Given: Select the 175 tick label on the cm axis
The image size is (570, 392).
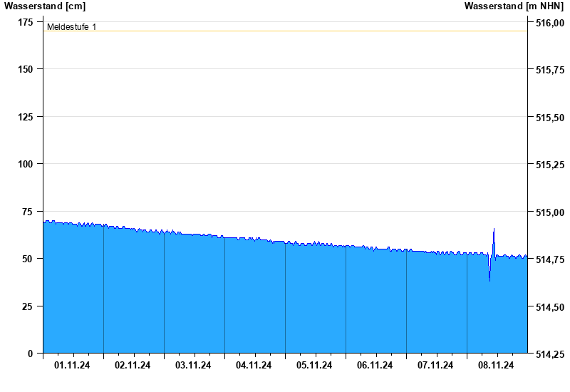Looking at the screenshot, I should [x=26, y=23].
